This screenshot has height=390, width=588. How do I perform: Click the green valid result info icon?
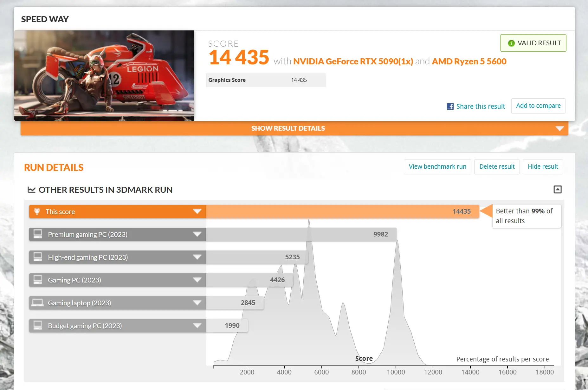[x=511, y=43]
